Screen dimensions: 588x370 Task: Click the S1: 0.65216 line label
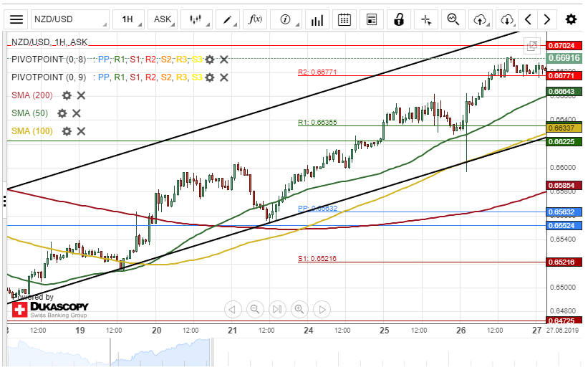[317, 258]
